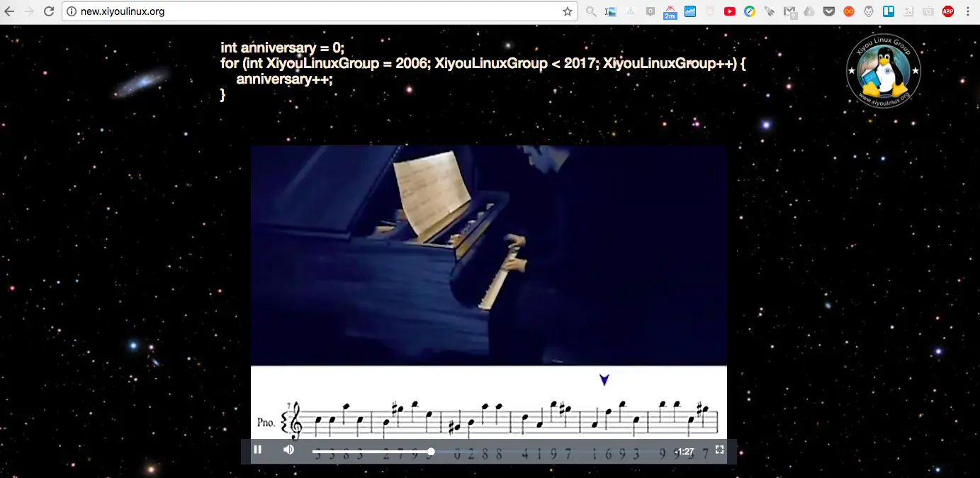Screen dimensions: 980x478
Task: Open the 2m timer extension
Action: [x=670, y=12]
